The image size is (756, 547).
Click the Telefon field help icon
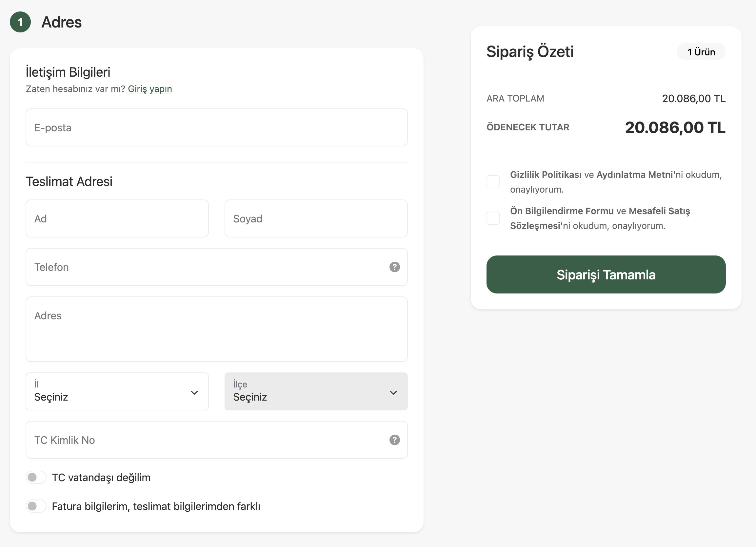point(394,267)
